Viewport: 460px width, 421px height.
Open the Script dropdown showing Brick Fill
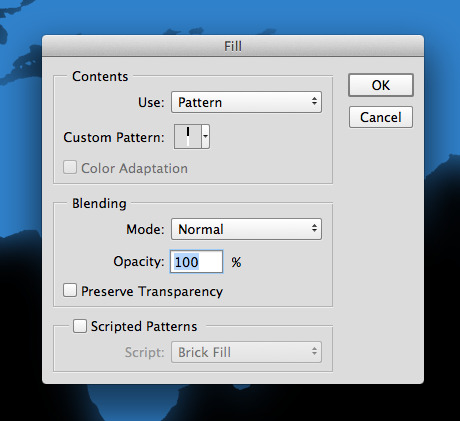click(246, 352)
